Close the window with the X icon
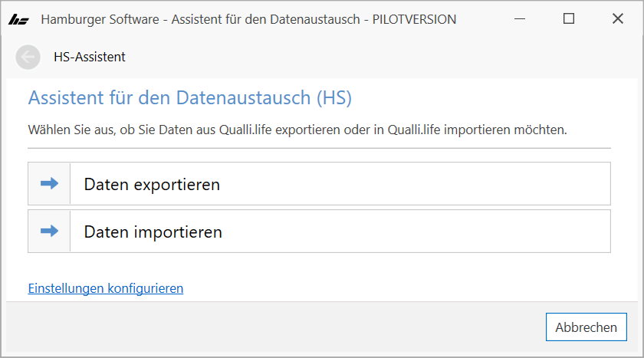This screenshot has width=644, height=358. point(617,19)
